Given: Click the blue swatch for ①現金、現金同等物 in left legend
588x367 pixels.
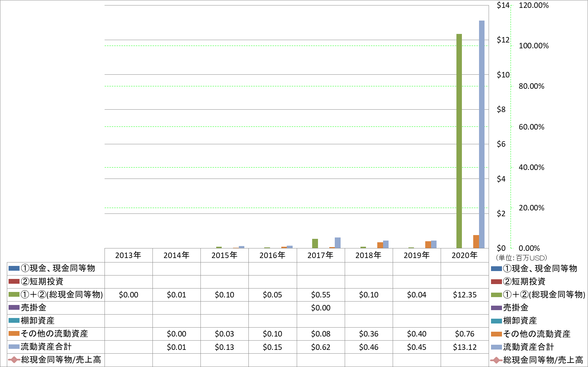Looking at the screenshot, I should (14, 268).
